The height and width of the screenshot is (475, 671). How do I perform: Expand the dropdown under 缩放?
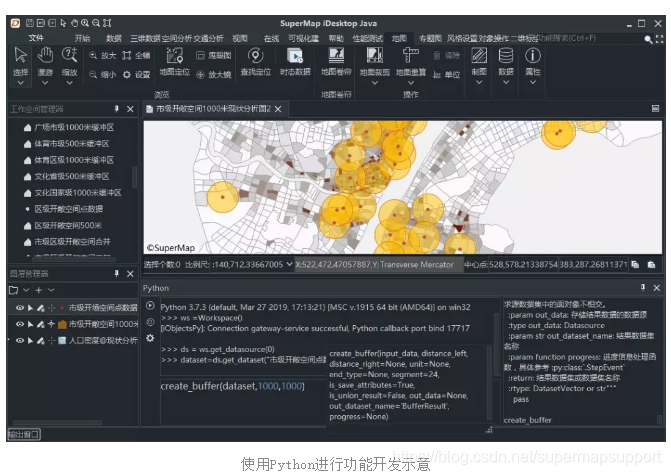tap(69, 83)
